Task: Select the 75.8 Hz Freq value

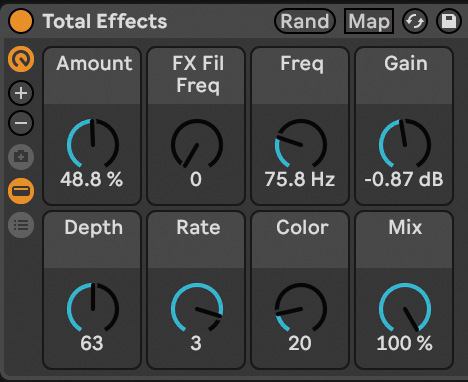Action: [300, 179]
